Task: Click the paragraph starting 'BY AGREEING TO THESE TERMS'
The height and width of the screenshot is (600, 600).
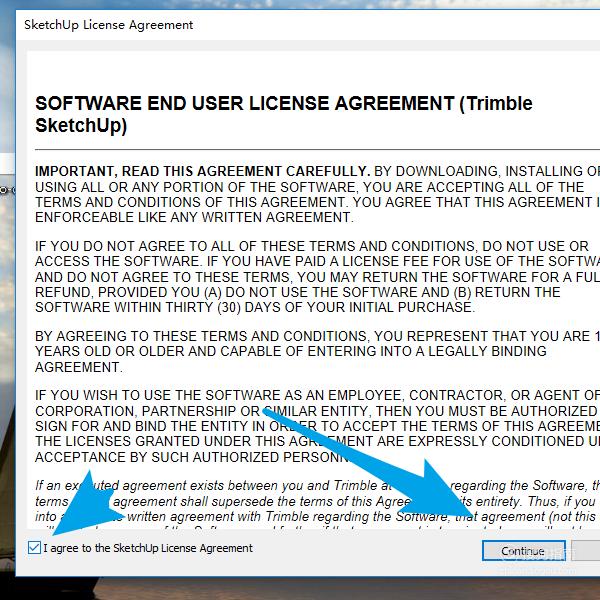Action: [317, 351]
